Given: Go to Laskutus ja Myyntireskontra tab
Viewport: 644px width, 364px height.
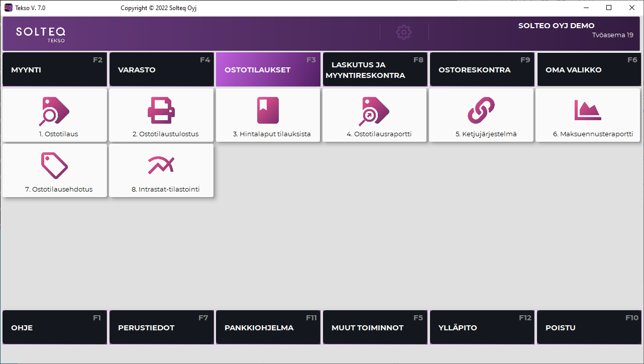Looking at the screenshot, I should click(375, 70).
